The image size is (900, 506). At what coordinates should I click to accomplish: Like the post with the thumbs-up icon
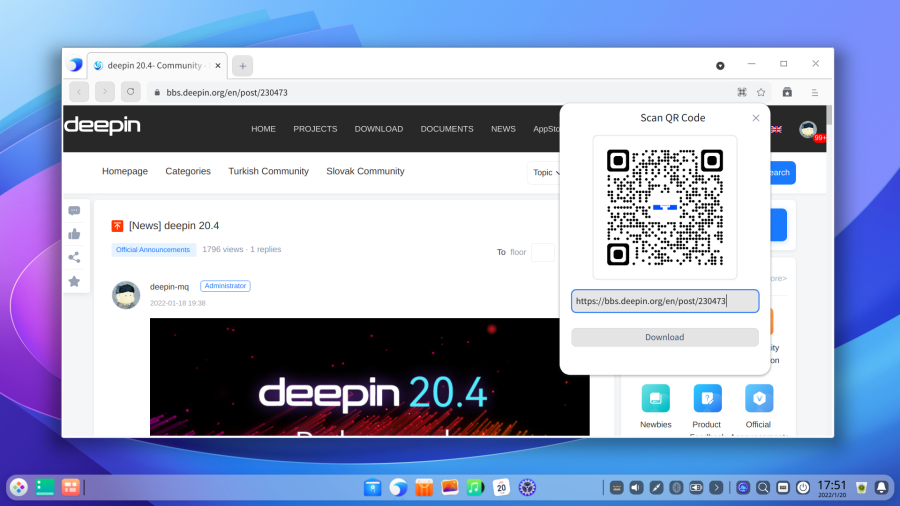[x=74, y=233]
